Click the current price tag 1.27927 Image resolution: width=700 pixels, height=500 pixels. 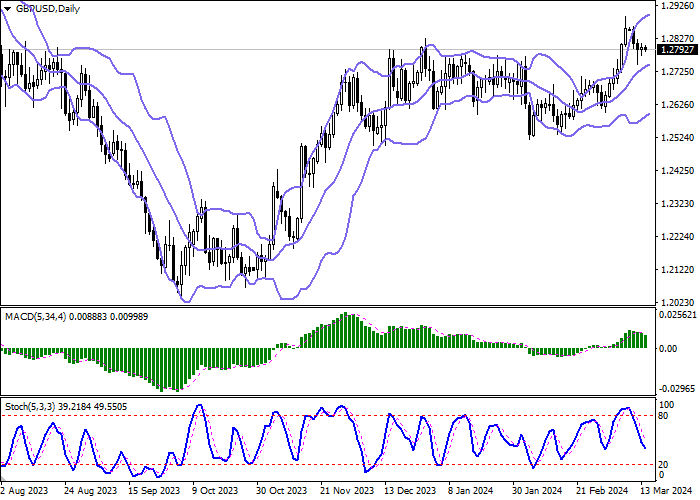click(677, 49)
